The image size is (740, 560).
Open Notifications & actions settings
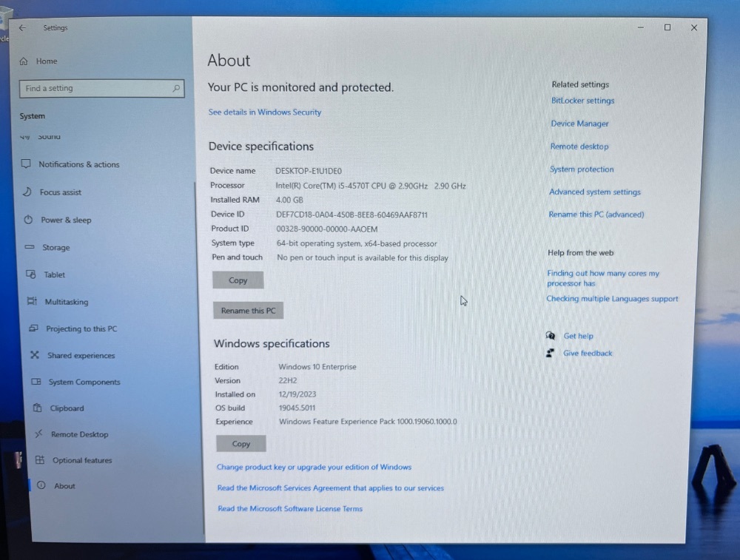[x=78, y=164]
